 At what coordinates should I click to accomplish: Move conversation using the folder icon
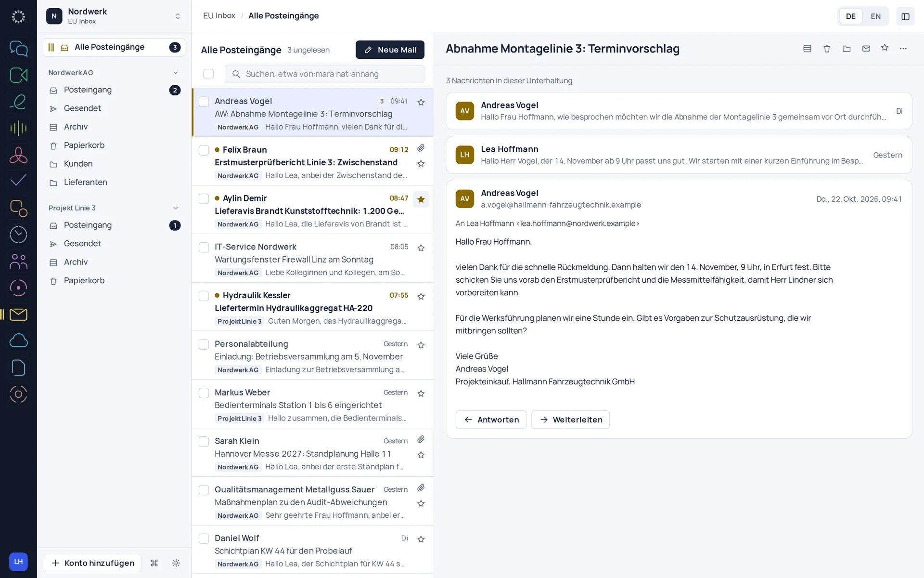[847, 48]
